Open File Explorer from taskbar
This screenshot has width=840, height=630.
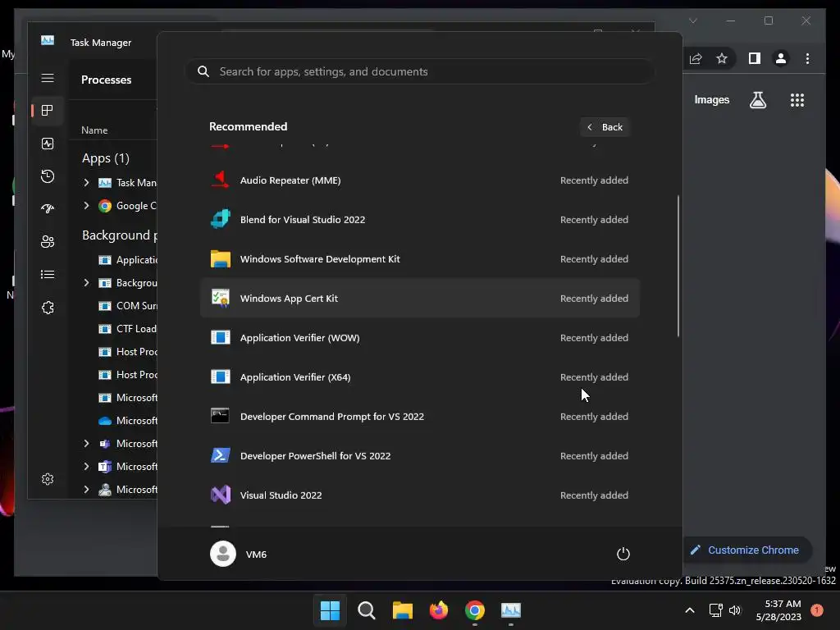[402, 610]
